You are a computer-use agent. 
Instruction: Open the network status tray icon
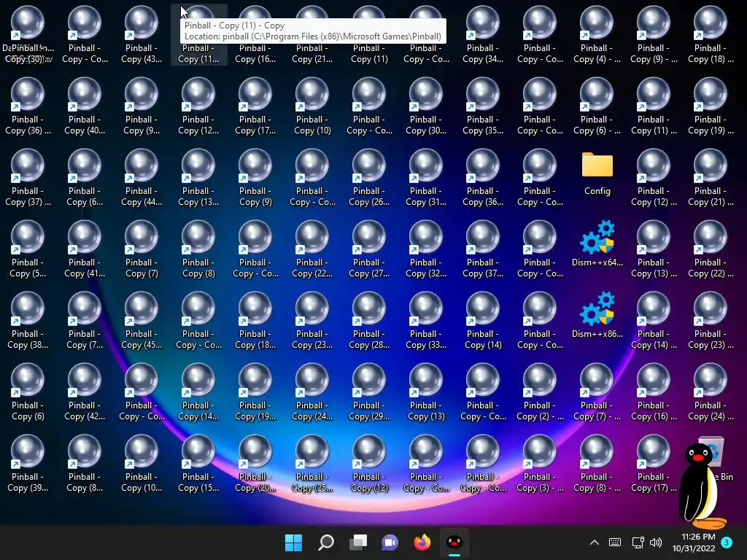click(638, 542)
